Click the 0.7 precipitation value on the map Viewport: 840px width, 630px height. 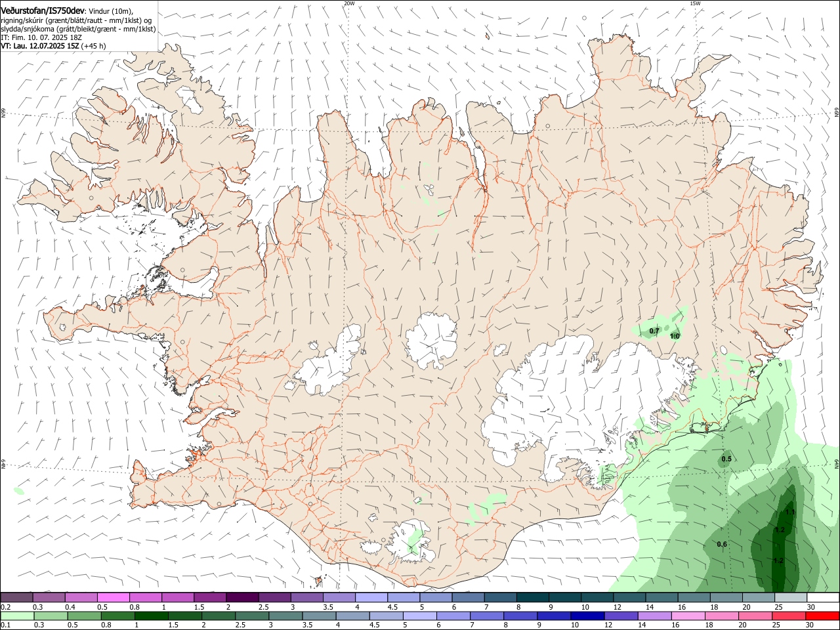(x=654, y=331)
